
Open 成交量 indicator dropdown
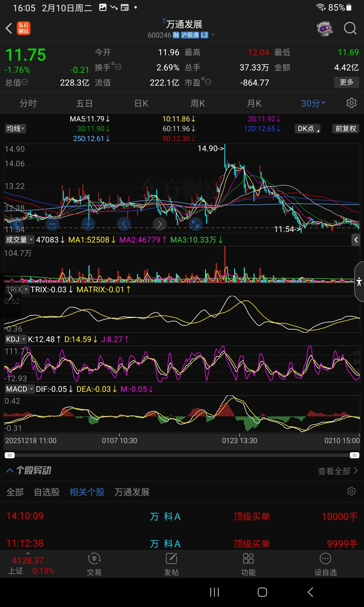pyautogui.click(x=19, y=240)
